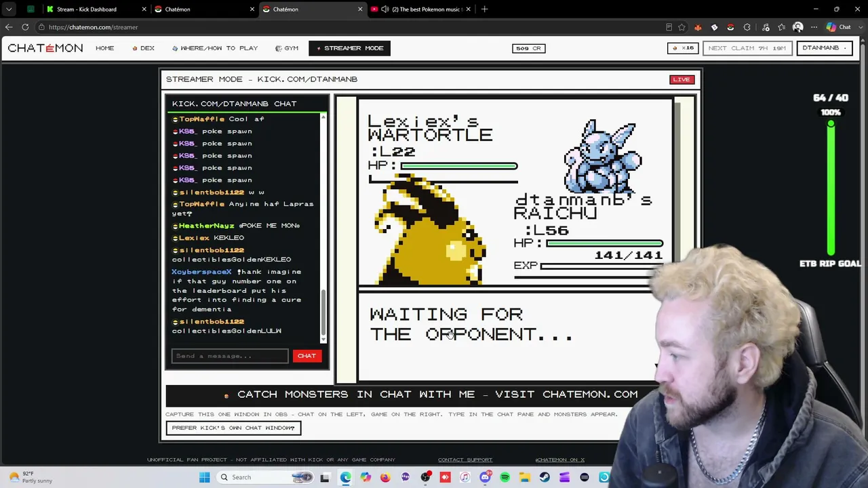Open Discord from the taskbar
The height and width of the screenshot is (488, 868).
point(485,477)
